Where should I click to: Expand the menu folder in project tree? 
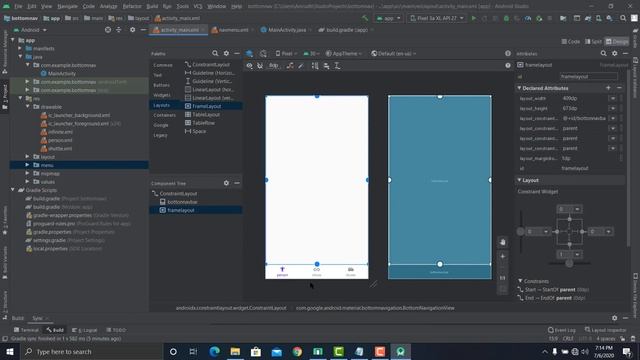(x=27, y=165)
